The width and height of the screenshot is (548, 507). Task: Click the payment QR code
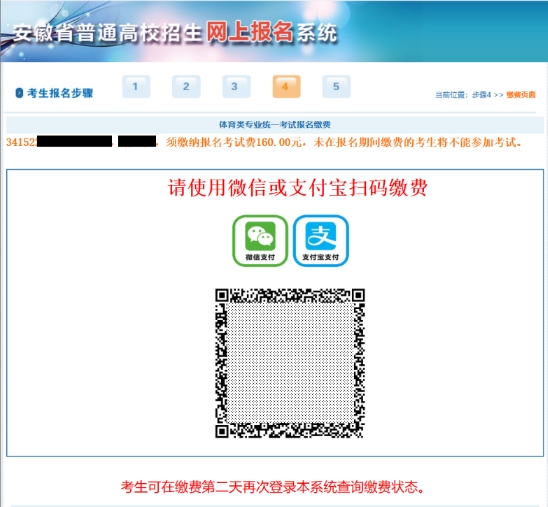point(290,363)
